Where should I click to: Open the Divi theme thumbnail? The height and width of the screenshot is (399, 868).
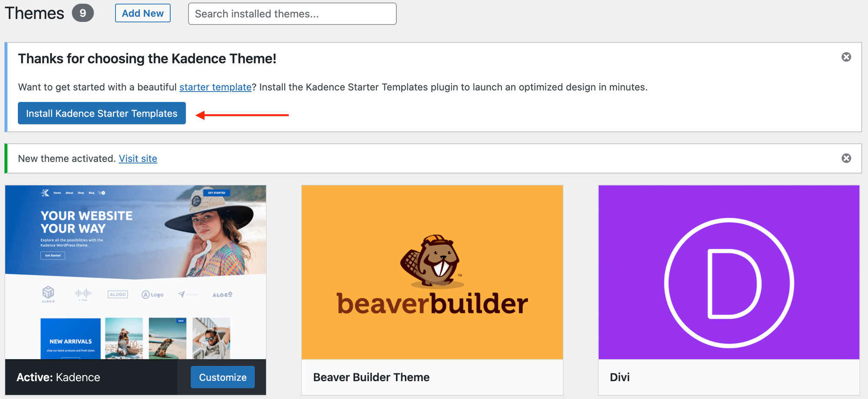729,272
